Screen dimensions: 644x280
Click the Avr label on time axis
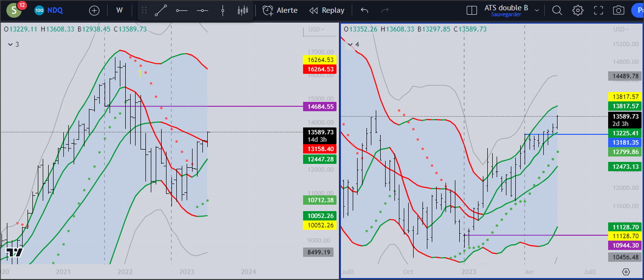point(529,272)
